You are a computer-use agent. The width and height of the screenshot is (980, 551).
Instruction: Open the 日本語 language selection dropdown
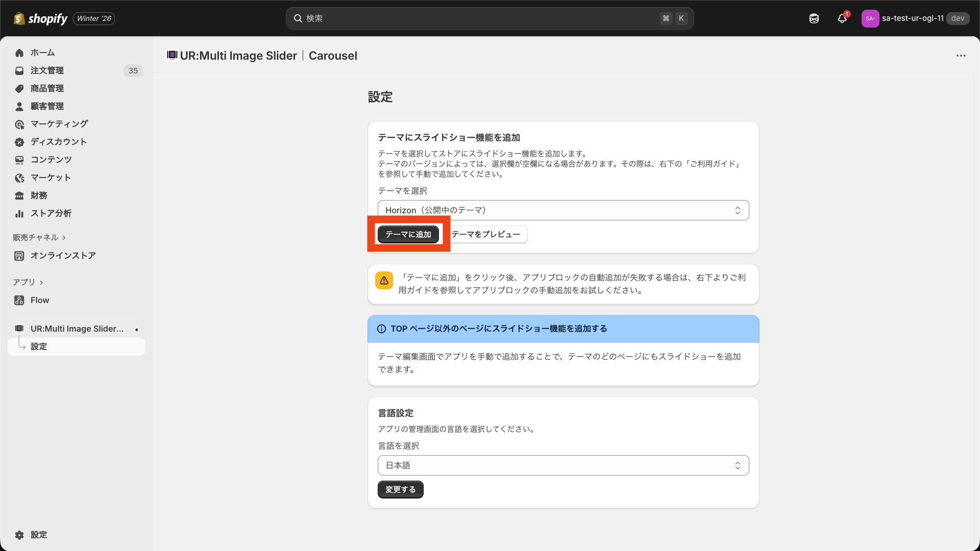[563, 465]
